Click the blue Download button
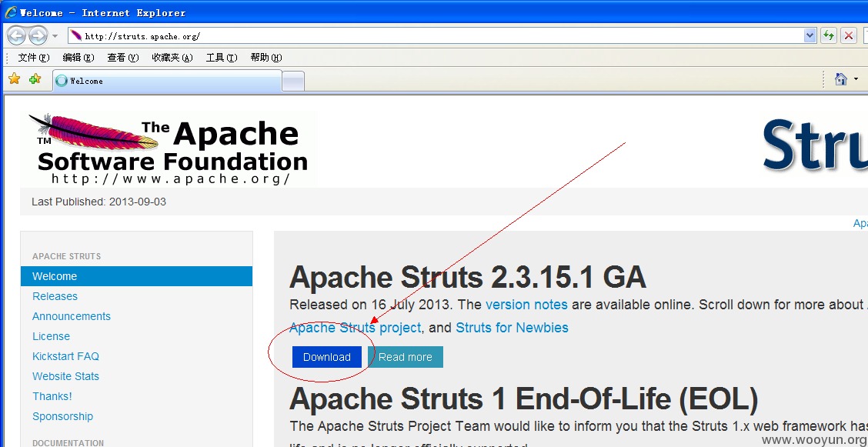The width and height of the screenshot is (868, 447). pyautogui.click(x=326, y=357)
